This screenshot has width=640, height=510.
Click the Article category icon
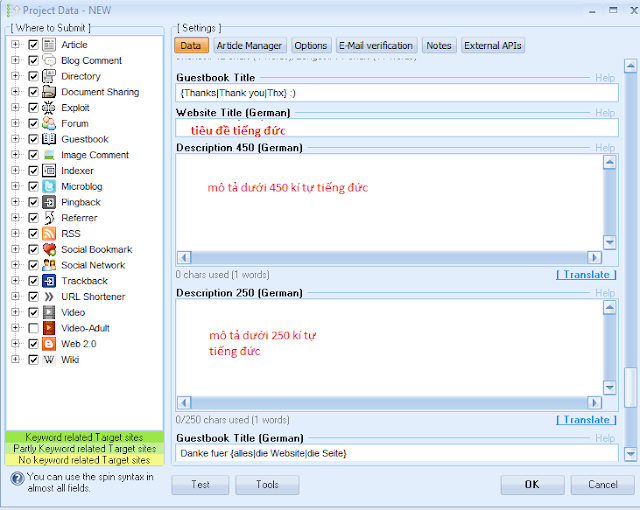[x=49, y=44]
